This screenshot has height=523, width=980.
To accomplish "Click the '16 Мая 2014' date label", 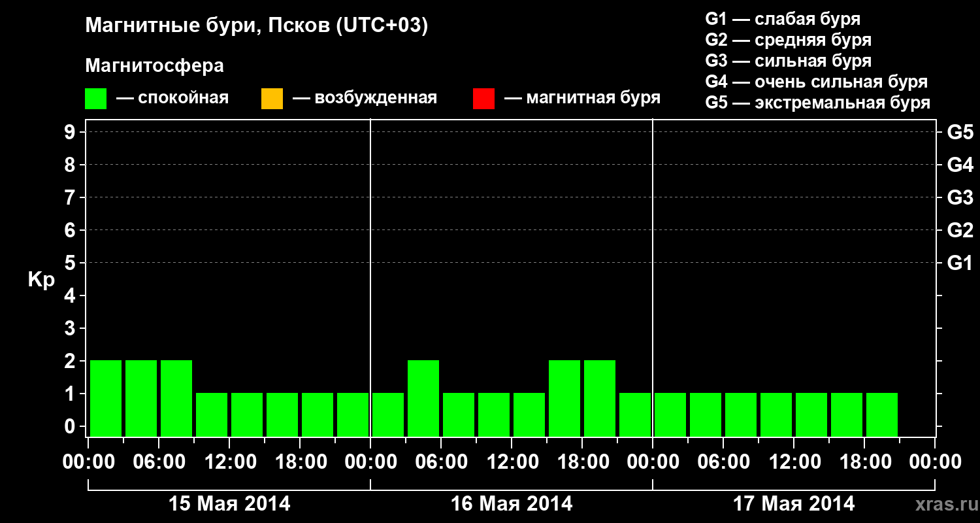I will [x=512, y=504].
